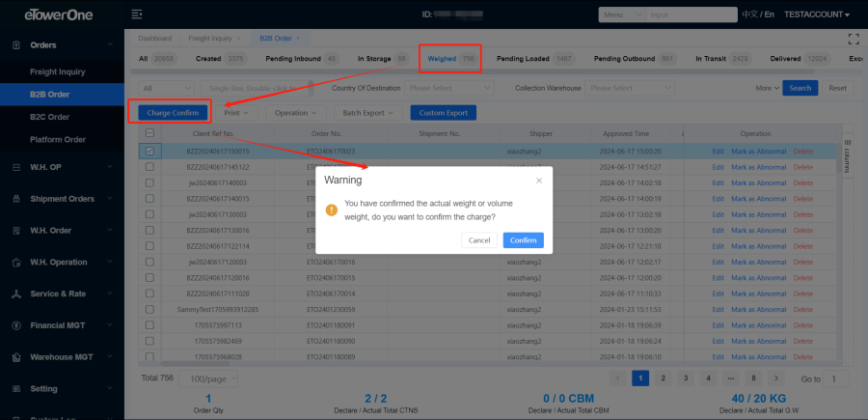Open the Print dropdown
This screenshot has height=420, width=868.
pyautogui.click(x=235, y=113)
